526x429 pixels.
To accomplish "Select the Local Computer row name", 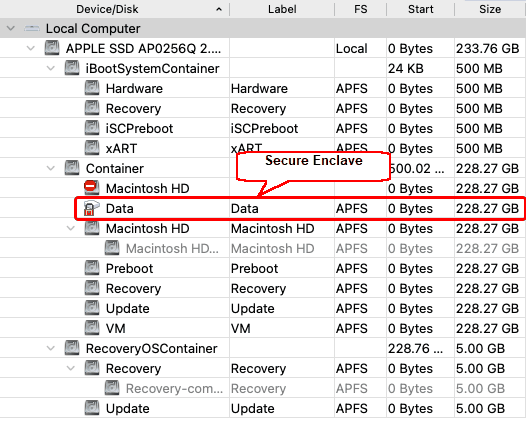I will point(93,29).
